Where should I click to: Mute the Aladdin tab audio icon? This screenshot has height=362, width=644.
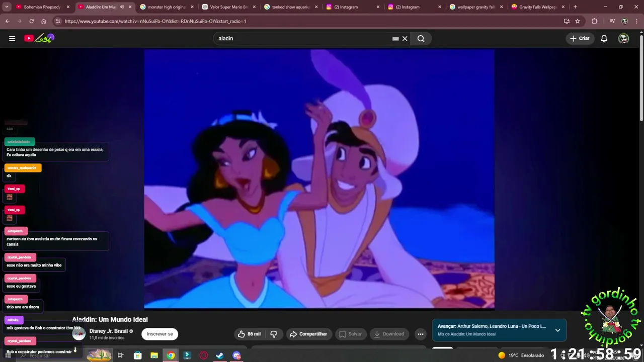(122, 7)
